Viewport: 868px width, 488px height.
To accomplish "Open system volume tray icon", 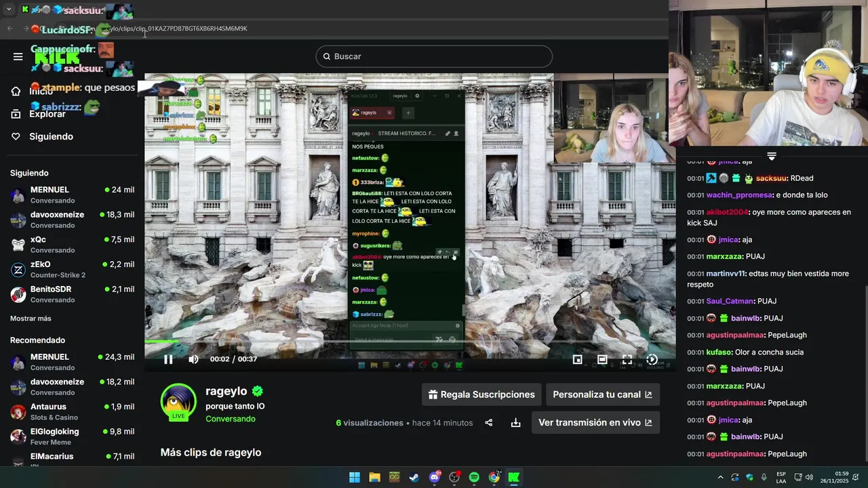I will click(809, 477).
